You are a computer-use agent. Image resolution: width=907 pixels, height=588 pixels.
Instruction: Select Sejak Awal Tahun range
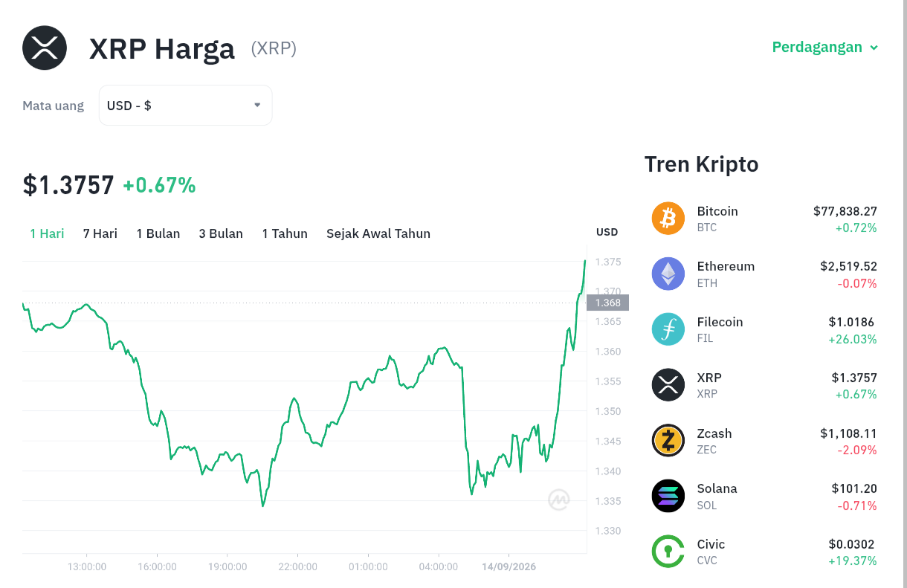pyautogui.click(x=378, y=233)
